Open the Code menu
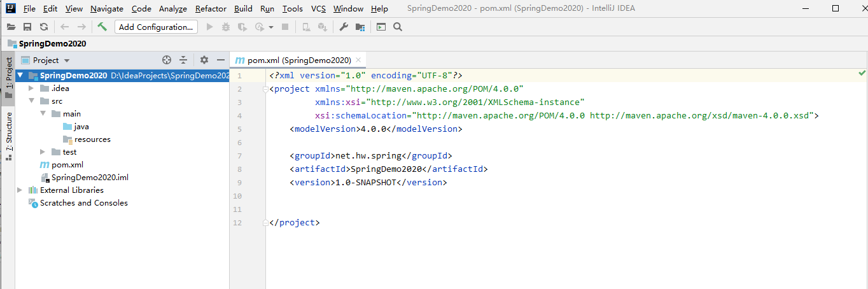The width and height of the screenshot is (868, 289). coord(141,9)
